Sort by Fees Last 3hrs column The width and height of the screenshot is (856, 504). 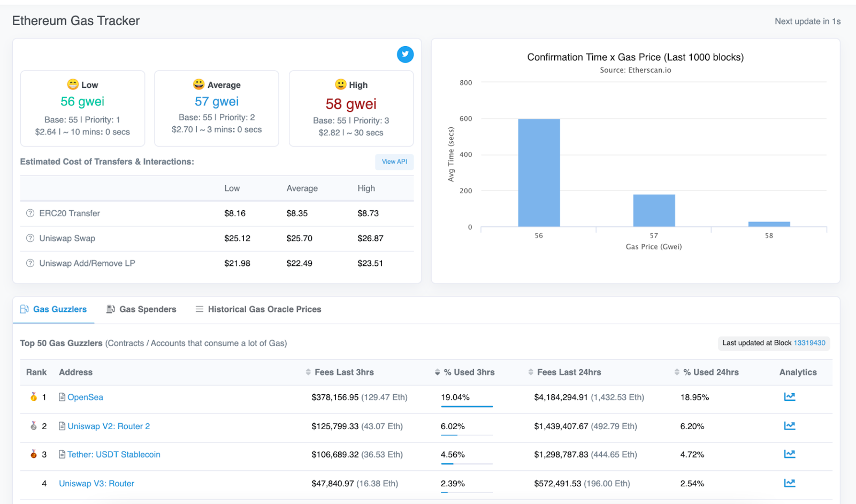point(340,372)
